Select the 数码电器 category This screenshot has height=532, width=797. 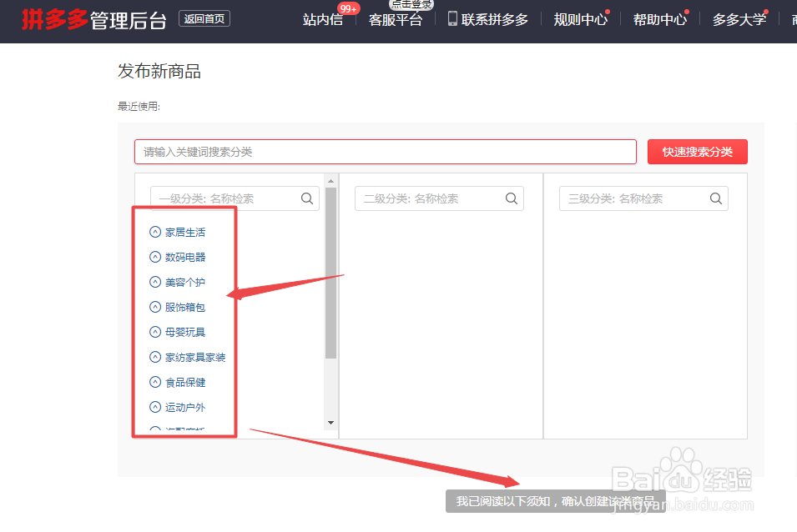pos(185,258)
